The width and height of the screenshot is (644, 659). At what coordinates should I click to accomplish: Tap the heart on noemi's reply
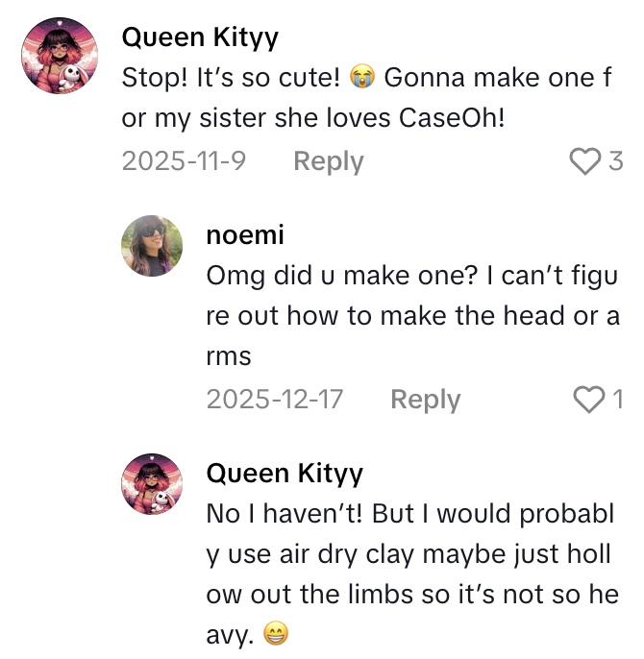pyautogui.click(x=588, y=400)
